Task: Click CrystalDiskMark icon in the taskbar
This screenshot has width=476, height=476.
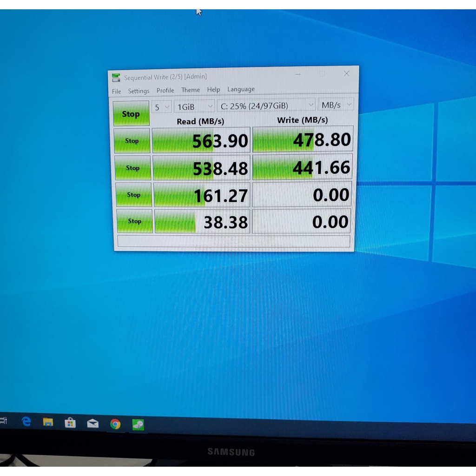Action: pos(138,424)
